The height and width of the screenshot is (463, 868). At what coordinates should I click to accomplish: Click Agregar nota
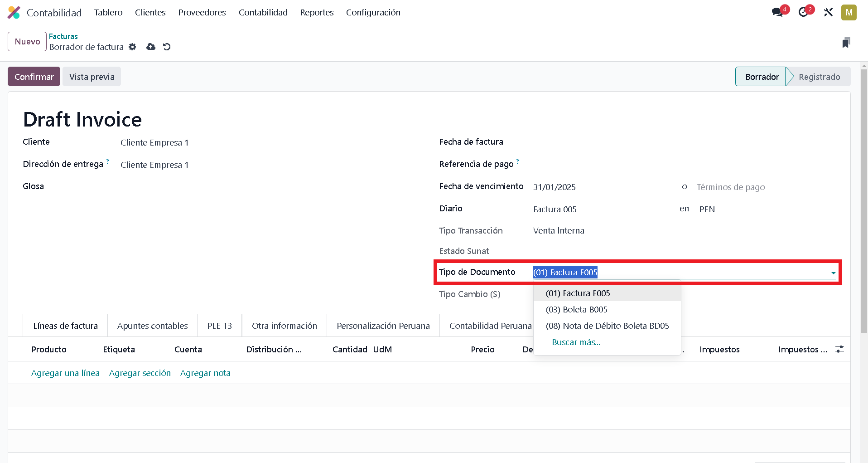(x=205, y=373)
